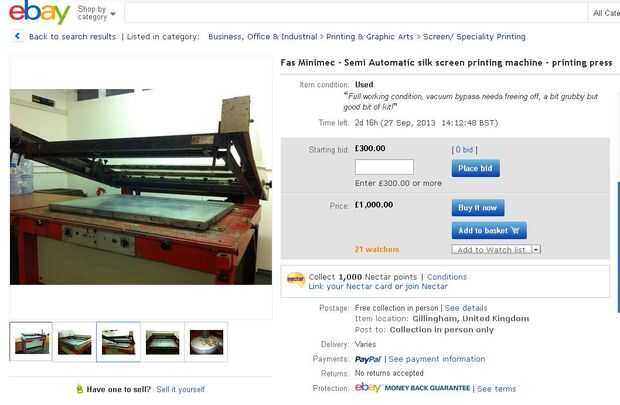Screen dimensions: 620x405
Task: Click the Buy it now button
Action: pos(478,208)
